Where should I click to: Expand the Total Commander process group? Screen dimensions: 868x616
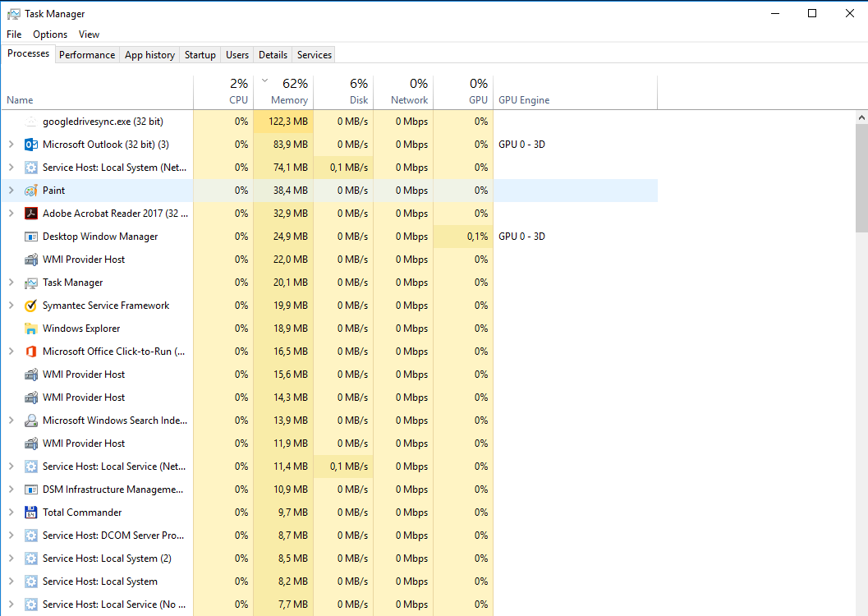(x=11, y=513)
